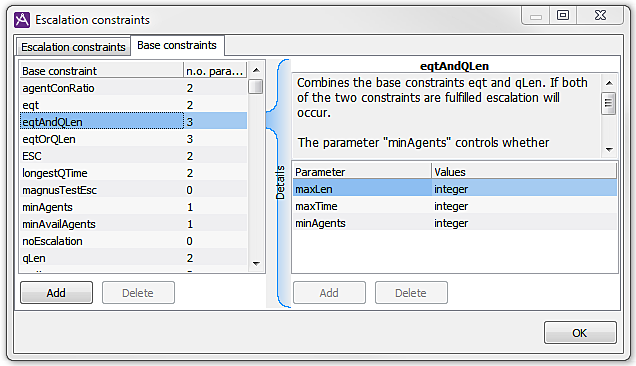Sort by the Base constraint column header
The image size is (636, 366).
click(x=101, y=71)
